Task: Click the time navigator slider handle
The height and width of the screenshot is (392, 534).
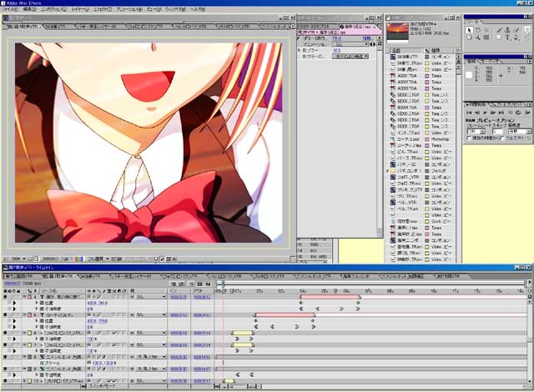Action: coord(223,284)
